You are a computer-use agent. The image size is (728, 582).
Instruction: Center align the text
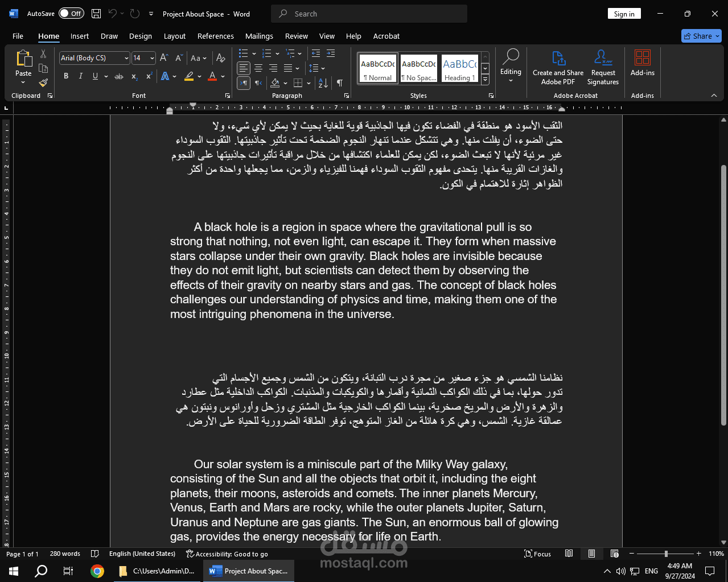[258, 68]
